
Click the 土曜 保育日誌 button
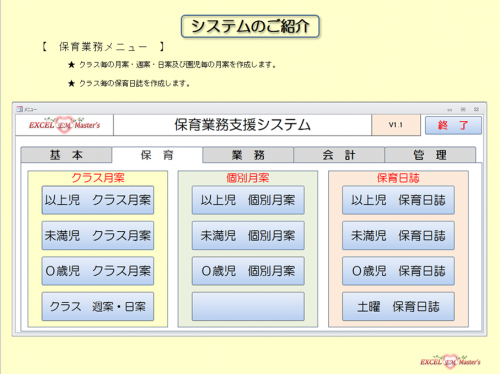coord(398,307)
